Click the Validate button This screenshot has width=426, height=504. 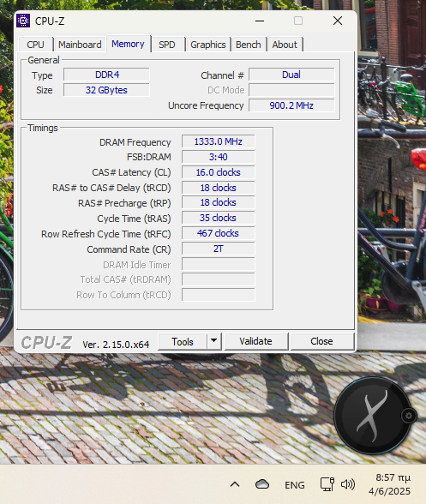(256, 341)
